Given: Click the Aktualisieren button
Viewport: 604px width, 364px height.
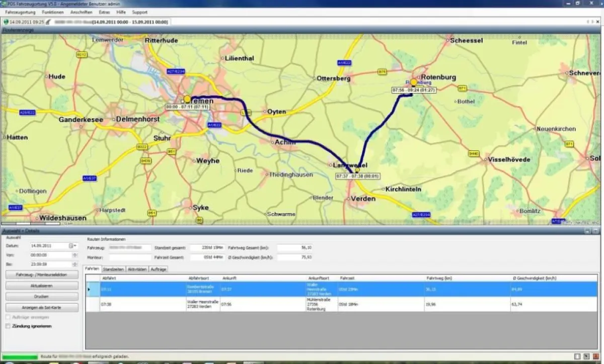Looking at the screenshot, I should click(42, 286).
